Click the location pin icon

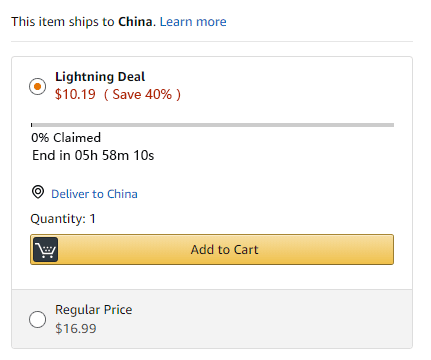click(38, 192)
